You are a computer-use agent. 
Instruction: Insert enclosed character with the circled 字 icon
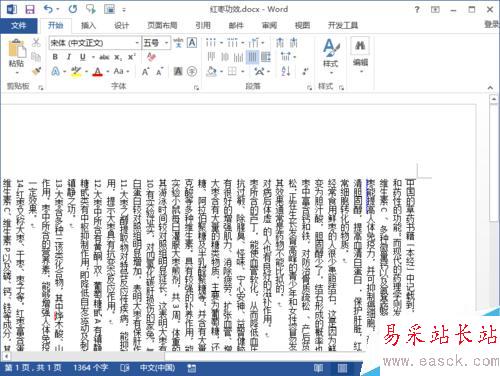point(192,71)
